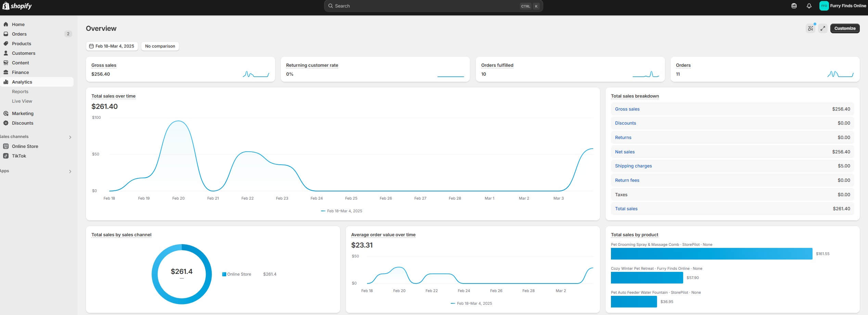Go to Reports under Analytics
868x315 pixels.
pyautogui.click(x=20, y=91)
